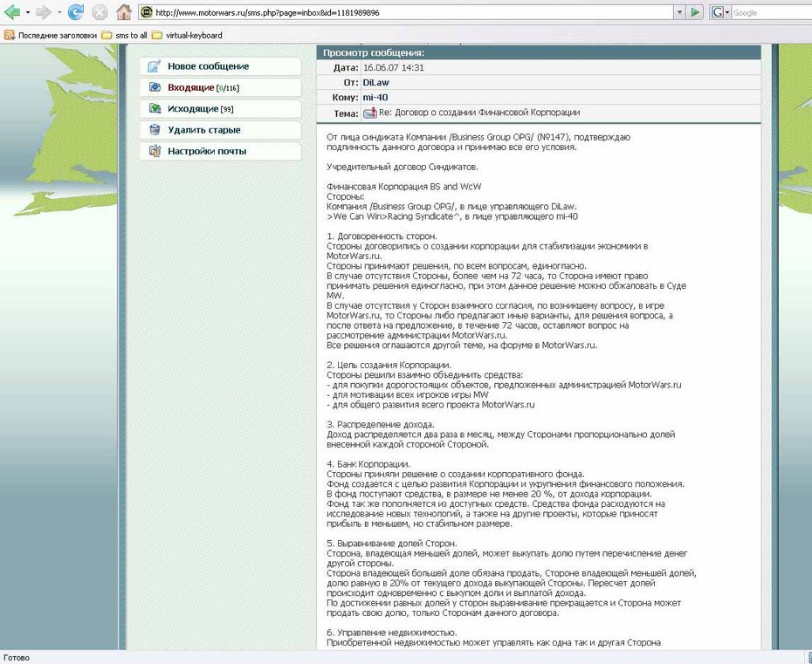The height and width of the screenshot is (664, 812).
Task: Click the date 16.06.07 14:31
Action: (394, 67)
